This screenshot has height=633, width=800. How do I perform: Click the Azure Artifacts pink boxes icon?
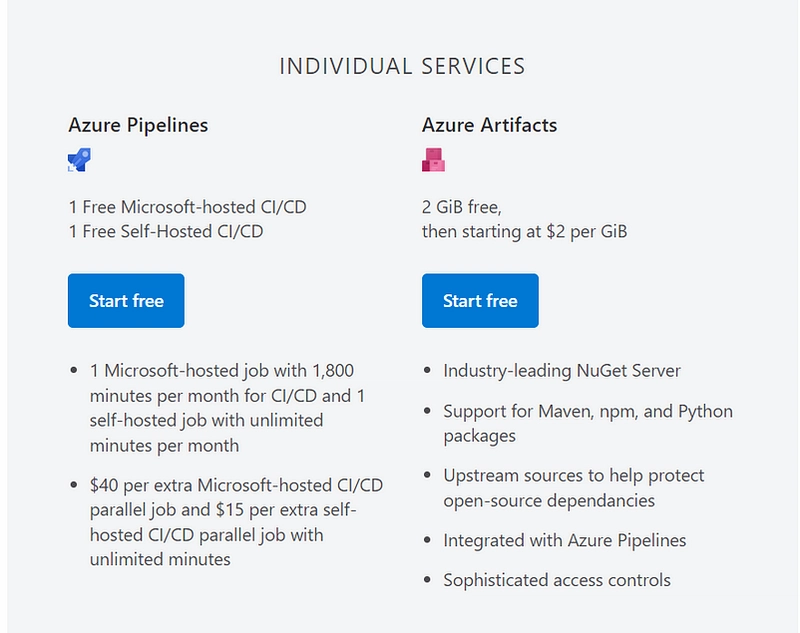[433, 160]
